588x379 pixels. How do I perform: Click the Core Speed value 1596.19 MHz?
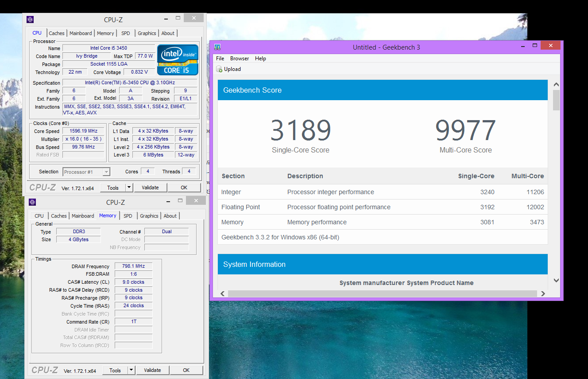84,131
